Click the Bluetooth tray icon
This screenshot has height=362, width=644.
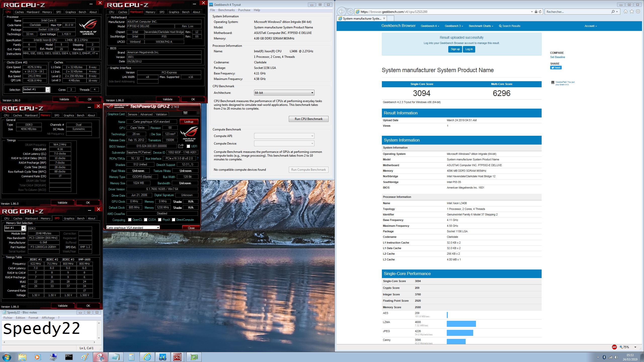tap(604, 357)
